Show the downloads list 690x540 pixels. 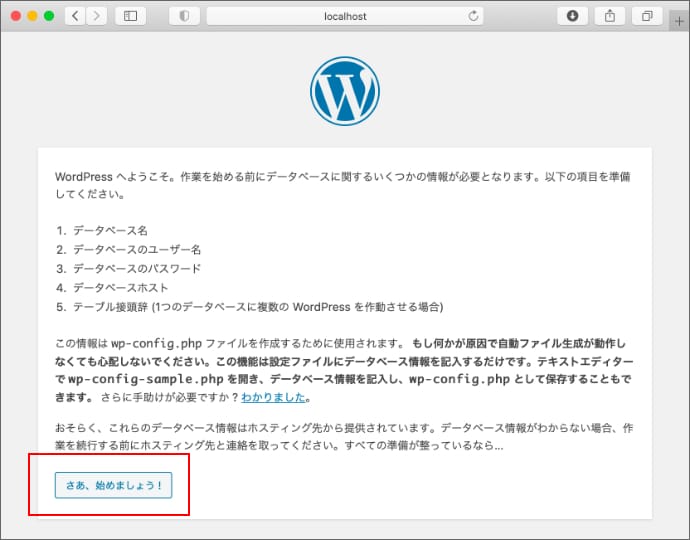[x=573, y=16]
